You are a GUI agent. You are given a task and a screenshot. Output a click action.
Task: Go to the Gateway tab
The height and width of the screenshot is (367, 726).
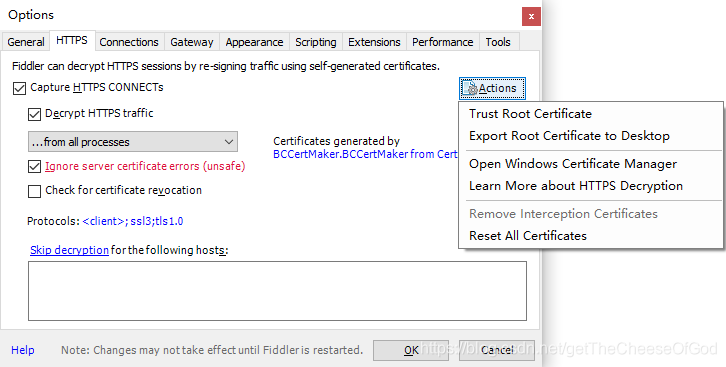(x=192, y=42)
